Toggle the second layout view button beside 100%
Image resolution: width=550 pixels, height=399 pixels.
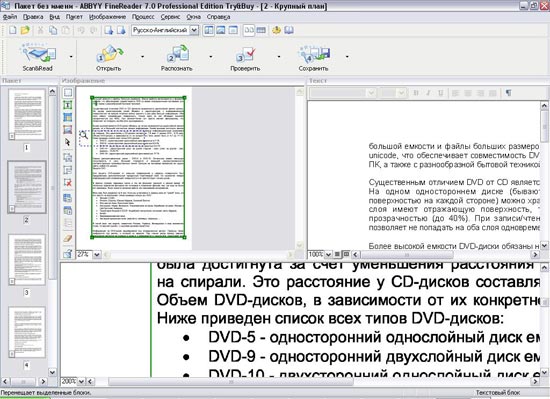point(346,254)
